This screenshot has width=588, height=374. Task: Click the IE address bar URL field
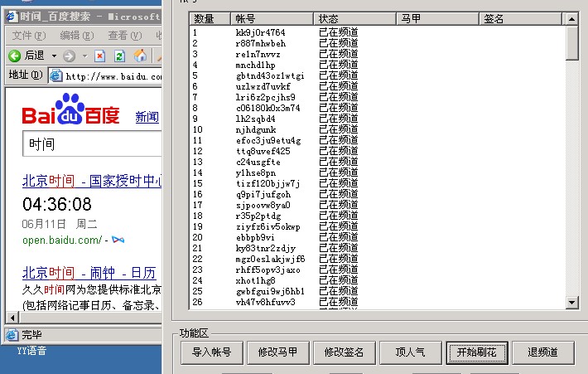[105, 76]
